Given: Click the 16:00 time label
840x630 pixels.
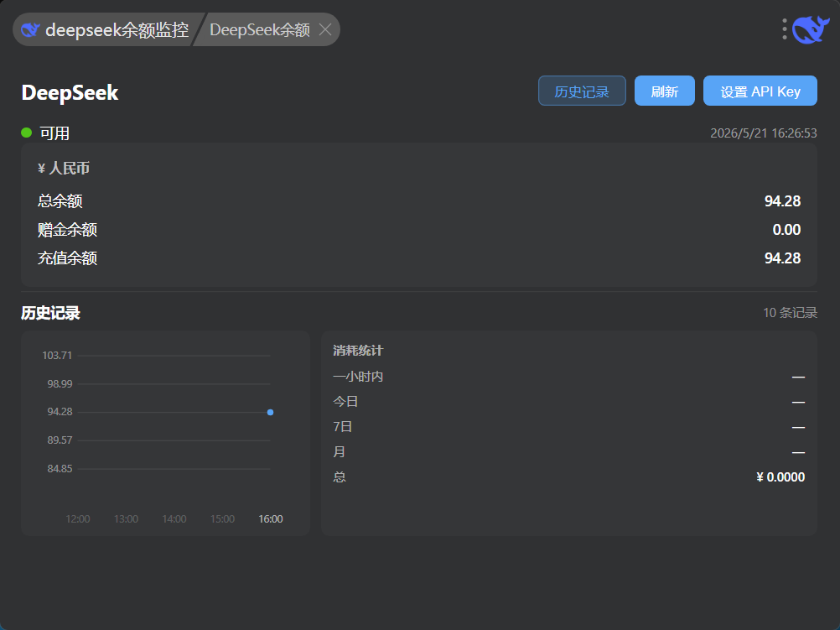Looking at the screenshot, I should coord(271,519).
